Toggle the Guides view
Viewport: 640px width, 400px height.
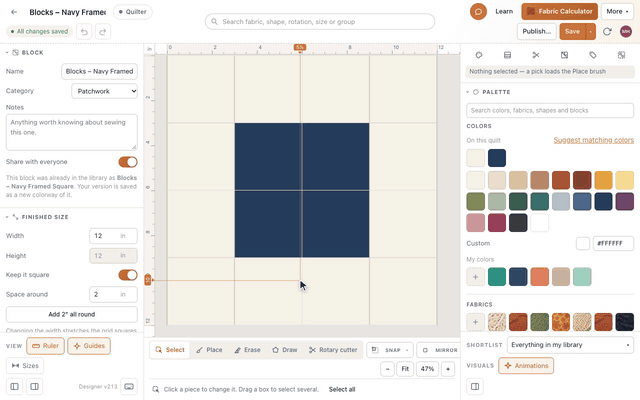[89, 346]
